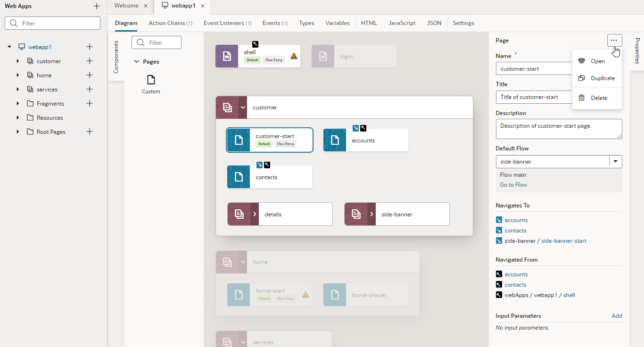The height and width of the screenshot is (347, 644).
Task: Edit the page Title field
Action: 534,97
